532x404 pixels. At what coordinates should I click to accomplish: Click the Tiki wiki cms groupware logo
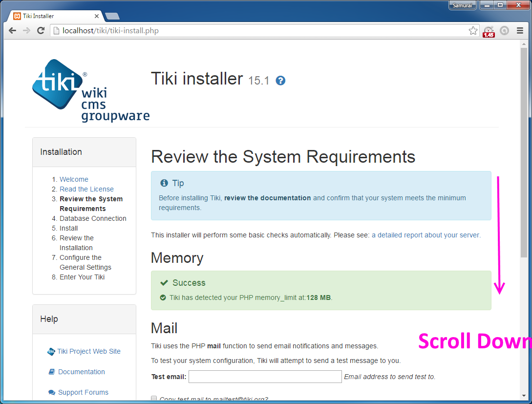point(90,90)
